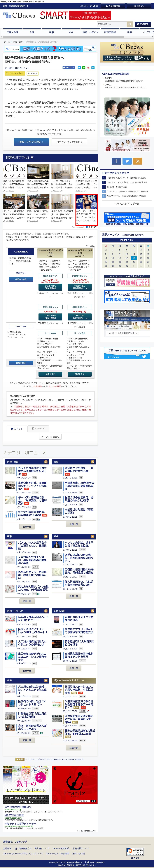Image resolution: width=154 pixels, height=868 pixels.
Task: Open RSS feed for 薬事 category
Action: [x=46, y=536]
